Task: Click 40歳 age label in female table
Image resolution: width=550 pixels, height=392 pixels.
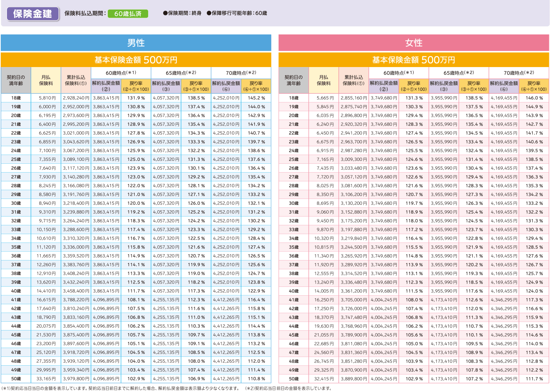Action: pos(294,291)
